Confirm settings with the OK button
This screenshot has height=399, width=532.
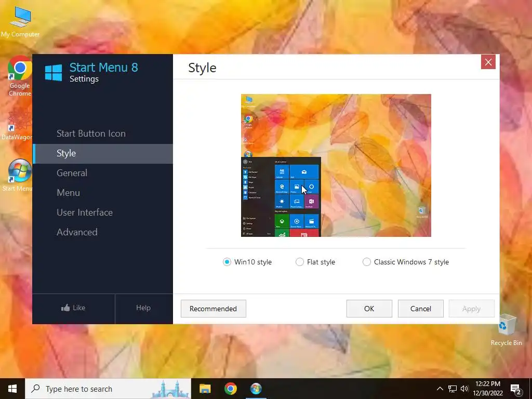369,309
